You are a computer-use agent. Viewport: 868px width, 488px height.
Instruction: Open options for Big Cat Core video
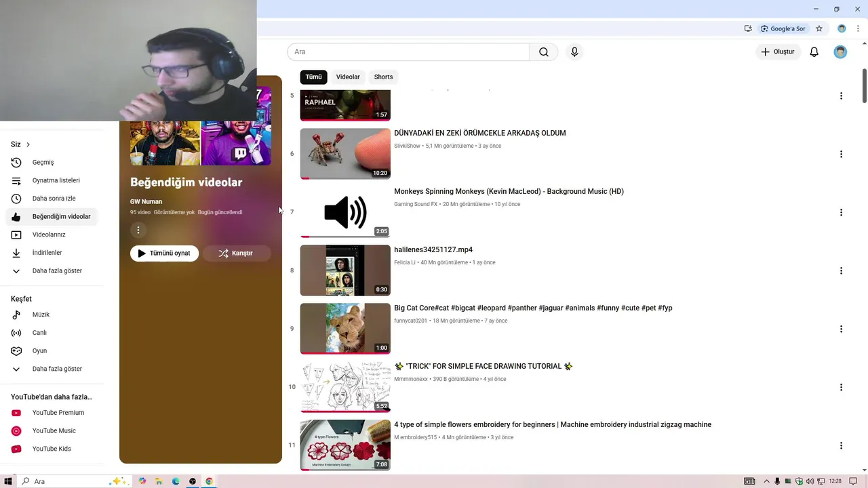click(841, 329)
